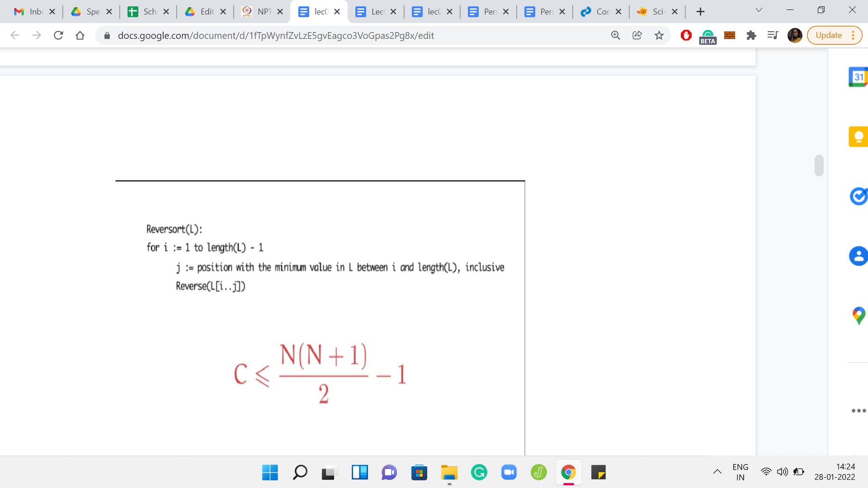Click the Chrome Update button
This screenshot has height=488, width=868.
pos(829,35)
